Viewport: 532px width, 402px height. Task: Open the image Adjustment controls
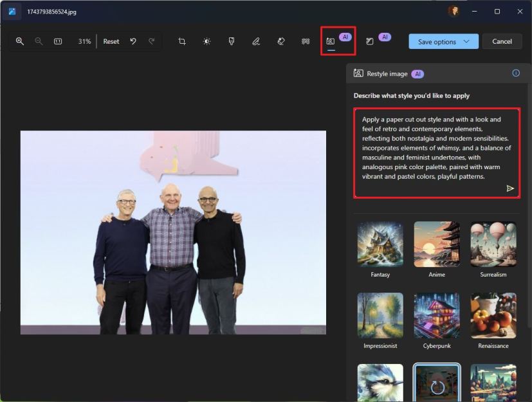click(206, 41)
